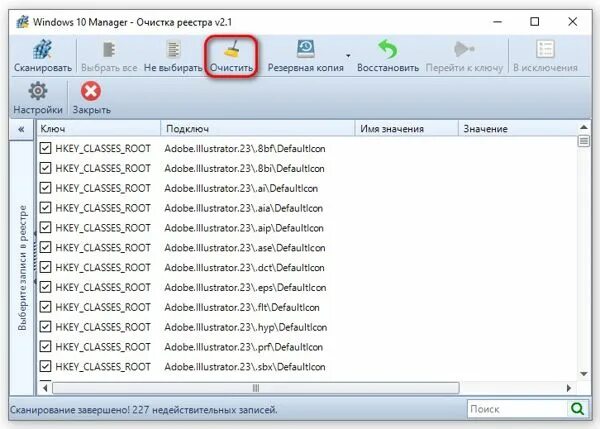Click the Выбрать все toolbar icon
This screenshot has height=429, width=600.
pyautogui.click(x=109, y=50)
